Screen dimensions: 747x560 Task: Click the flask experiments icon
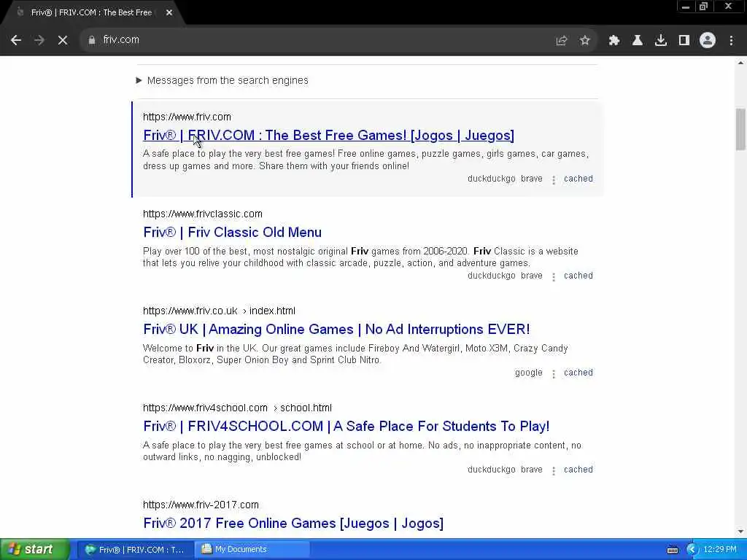click(x=638, y=41)
